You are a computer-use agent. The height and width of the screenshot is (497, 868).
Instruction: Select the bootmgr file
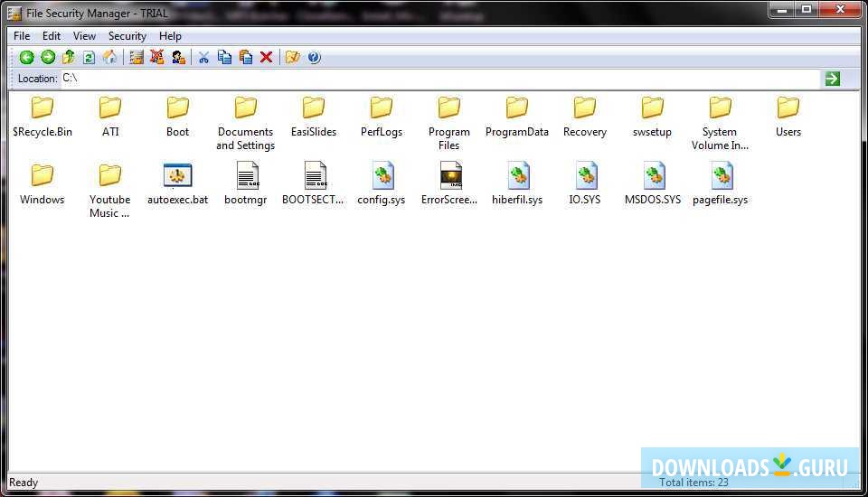[x=245, y=184]
